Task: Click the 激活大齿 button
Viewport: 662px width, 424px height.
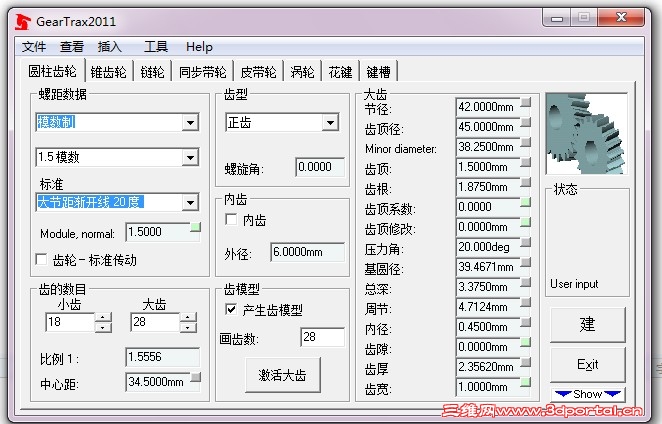Action: [282, 375]
